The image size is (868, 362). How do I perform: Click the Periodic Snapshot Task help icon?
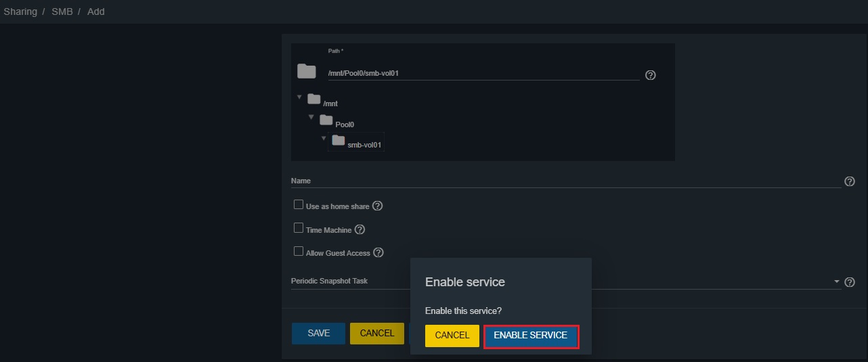click(x=850, y=281)
